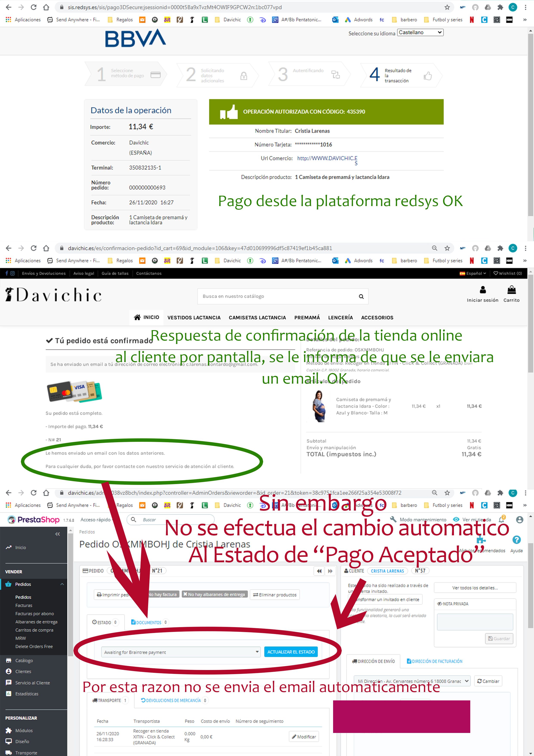This screenshot has width=534, height=756.
Task: Go to INICIO in the Davichic menu
Action: point(146,317)
